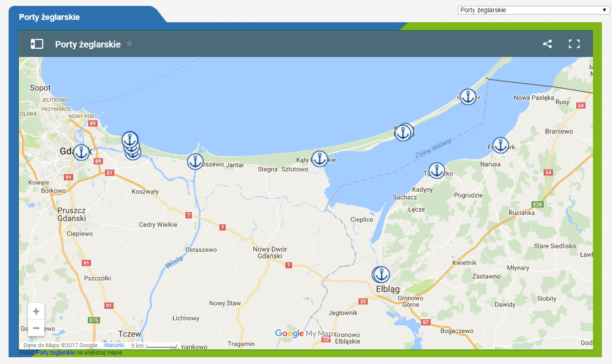Image resolution: width=612 pixels, height=364 pixels.
Task: Click the Młynary town label
Action: click(x=518, y=268)
